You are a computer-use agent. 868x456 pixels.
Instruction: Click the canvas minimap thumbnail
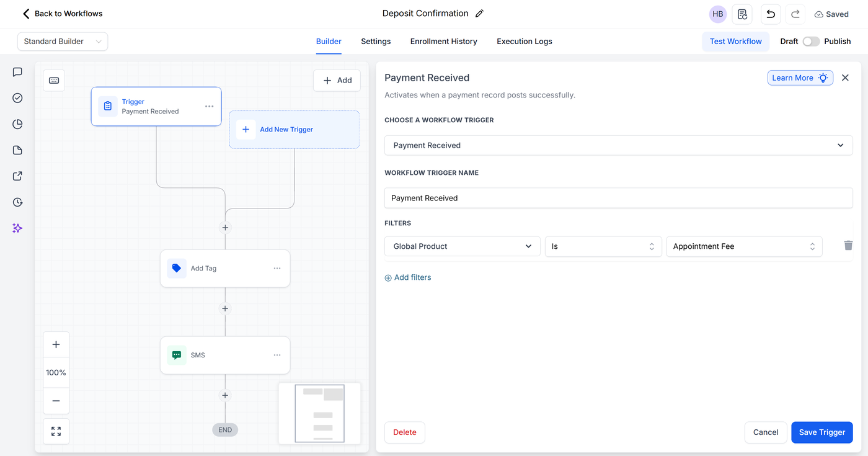pyautogui.click(x=320, y=413)
